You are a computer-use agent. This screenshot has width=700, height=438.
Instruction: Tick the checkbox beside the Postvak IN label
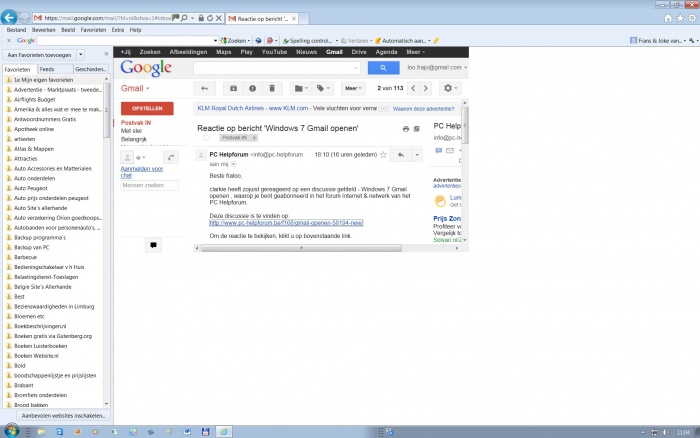206,138
